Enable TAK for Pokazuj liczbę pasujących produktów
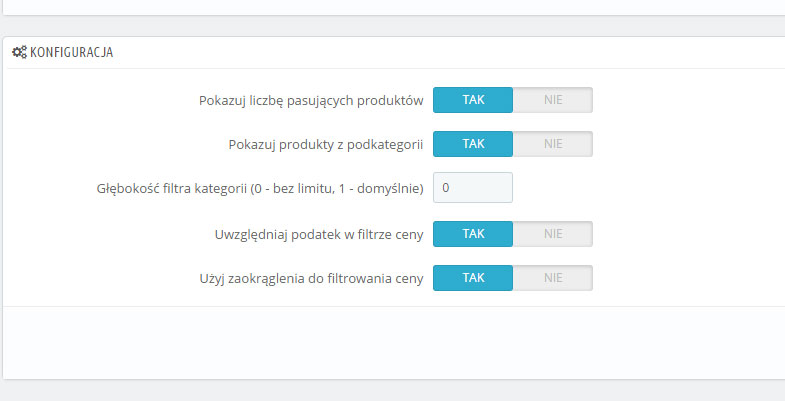The width and height of the screenshot is (785, 401). 473,100
